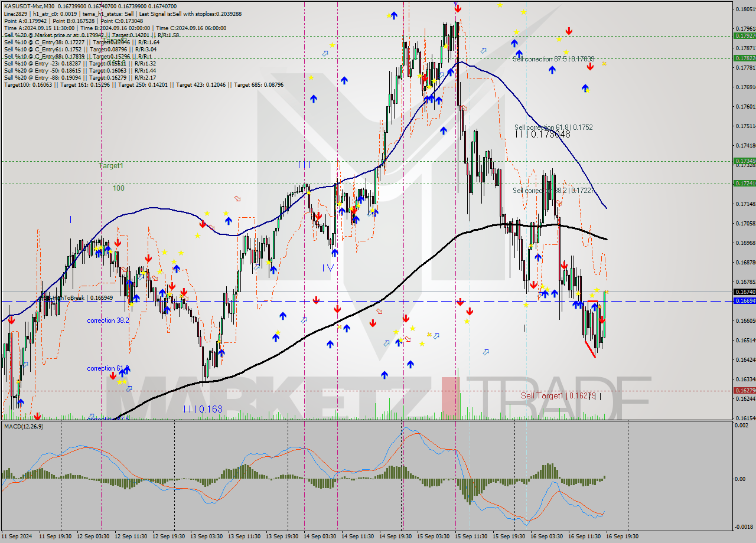
Task: Select the 0.18051 price axis value
Action: [x=745, y=9]
